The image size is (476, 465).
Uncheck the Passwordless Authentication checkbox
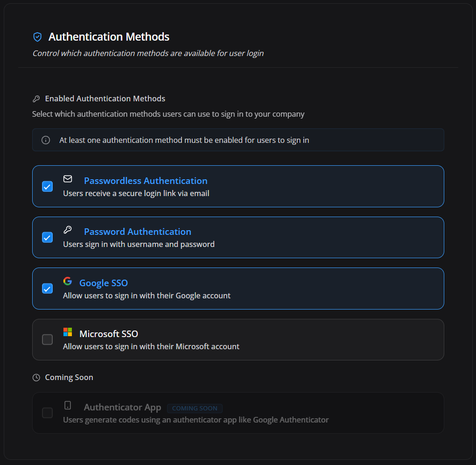click(x=47, y=186)
